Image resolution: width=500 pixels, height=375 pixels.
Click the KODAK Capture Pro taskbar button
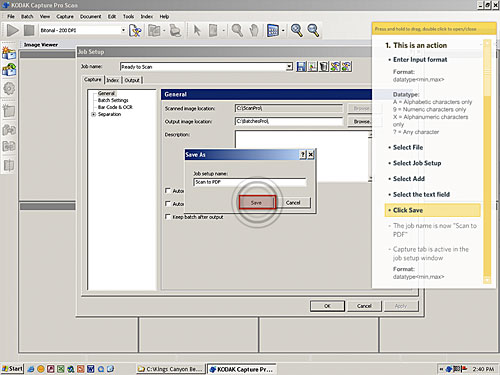click(x=241, y=369)
